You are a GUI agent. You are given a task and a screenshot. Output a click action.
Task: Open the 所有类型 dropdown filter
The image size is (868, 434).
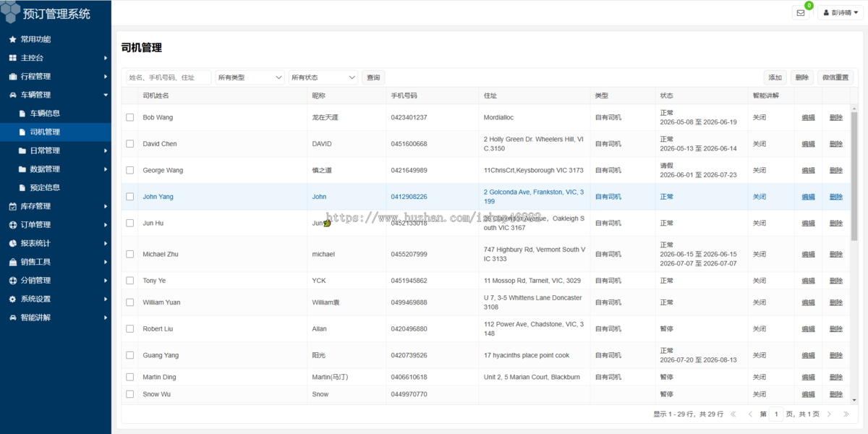(250, 77)
